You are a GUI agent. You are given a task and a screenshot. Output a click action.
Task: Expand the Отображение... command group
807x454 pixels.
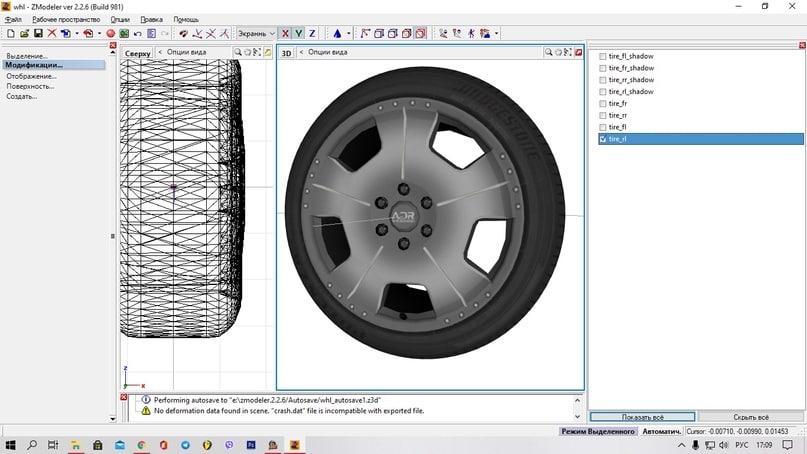click(x=31, y=76)
